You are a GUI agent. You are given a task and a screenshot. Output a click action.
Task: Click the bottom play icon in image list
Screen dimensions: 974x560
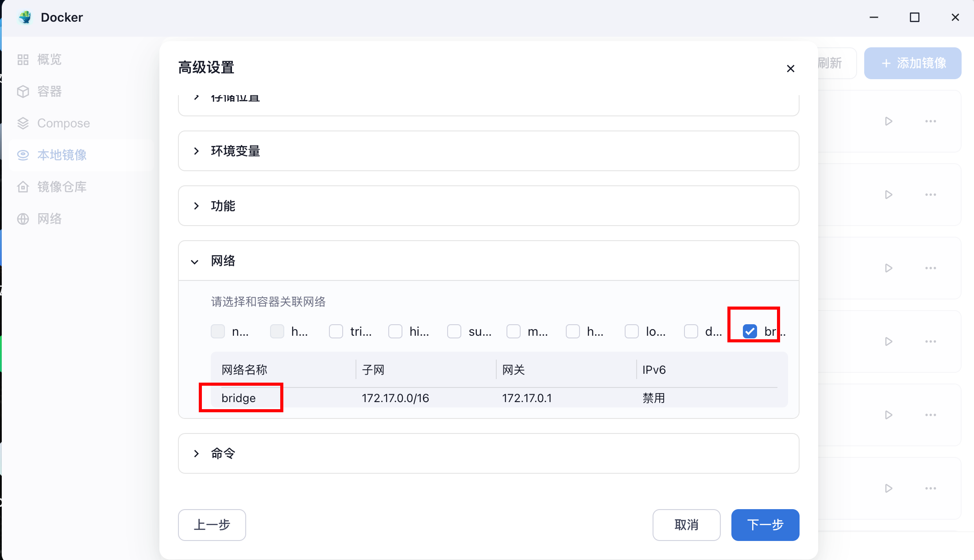coord(888,488)
